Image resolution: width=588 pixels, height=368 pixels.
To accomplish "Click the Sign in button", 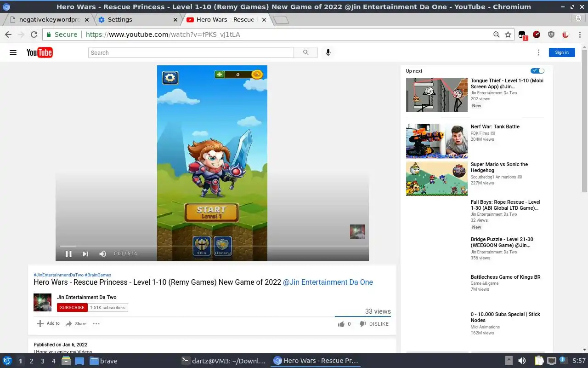I will tap(562, 52).
